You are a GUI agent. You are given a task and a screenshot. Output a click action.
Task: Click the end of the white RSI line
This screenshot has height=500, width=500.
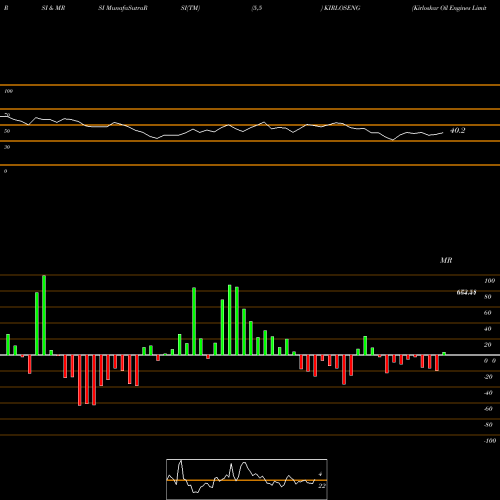click(443, 133)
